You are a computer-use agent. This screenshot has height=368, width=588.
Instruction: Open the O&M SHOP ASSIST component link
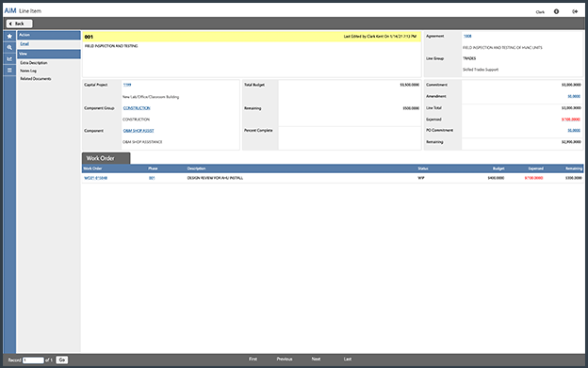pos(139,131)
